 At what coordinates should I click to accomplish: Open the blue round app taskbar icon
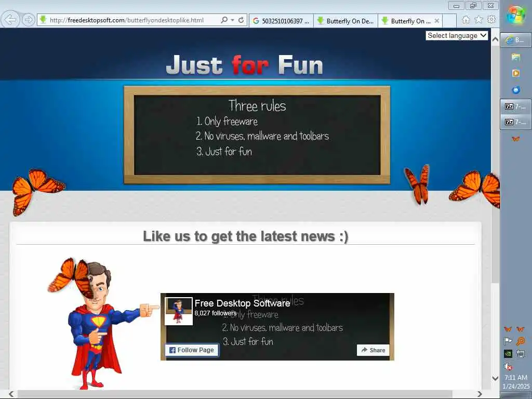pos(516,90)
